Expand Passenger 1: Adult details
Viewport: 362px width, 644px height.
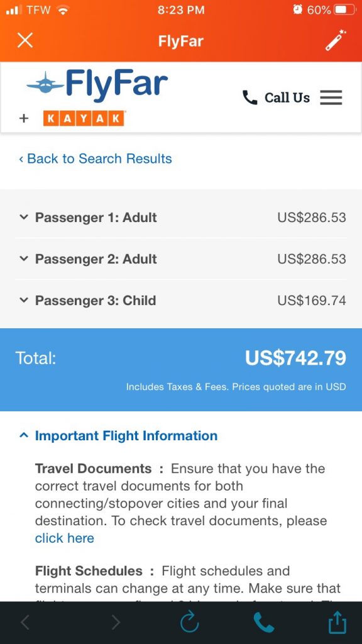[x=181, y=218]
